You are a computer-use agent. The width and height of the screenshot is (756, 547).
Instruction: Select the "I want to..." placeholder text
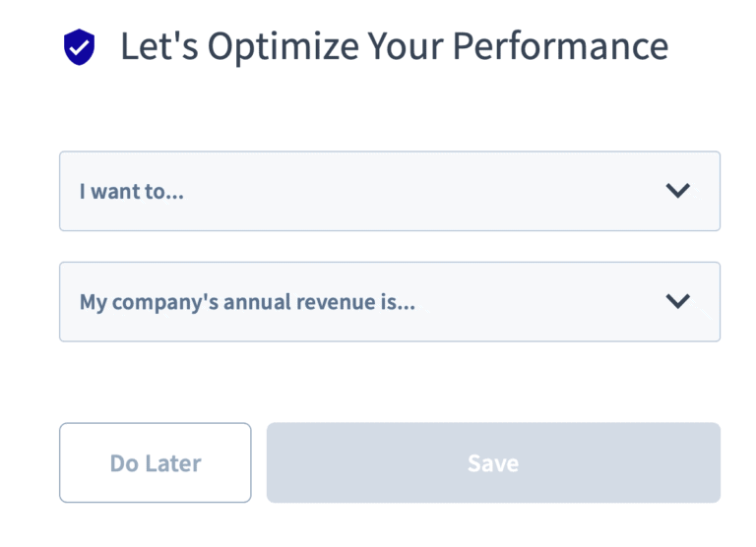point(132,191)
